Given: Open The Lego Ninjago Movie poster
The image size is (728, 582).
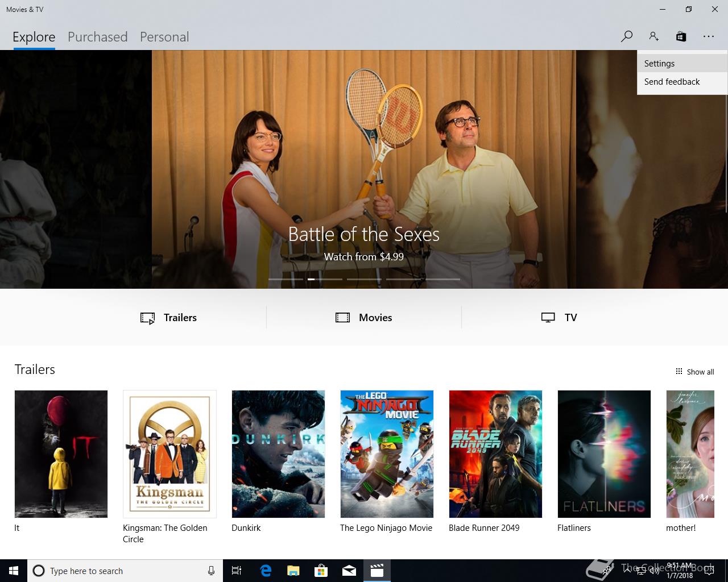Looking at the screenshot, I should tap(387, 454).
